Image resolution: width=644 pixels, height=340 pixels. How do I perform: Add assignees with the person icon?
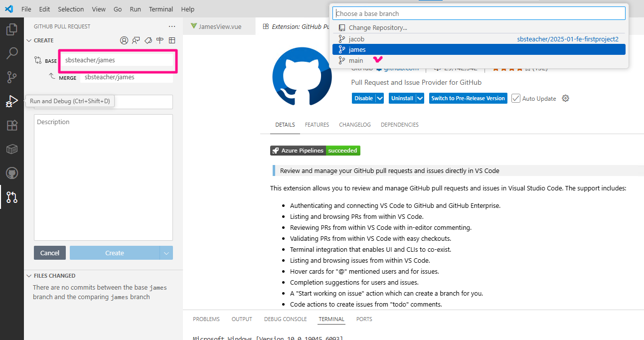(124, 40)
